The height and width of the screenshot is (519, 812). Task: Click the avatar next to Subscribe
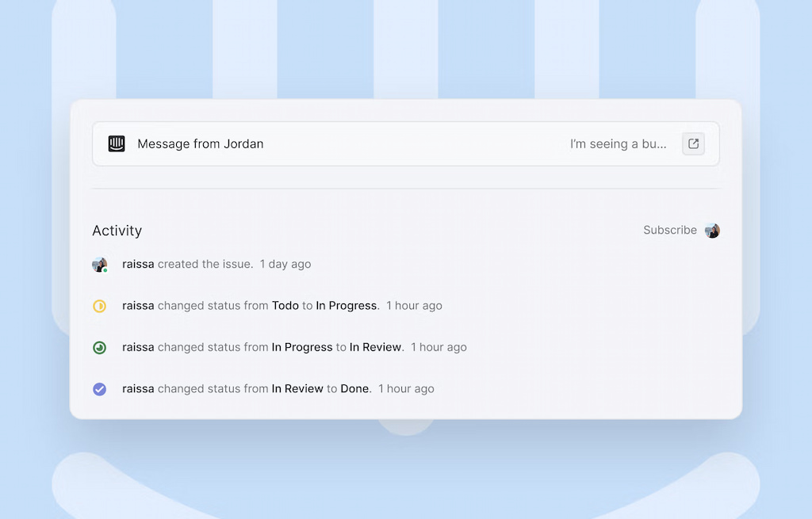[x=712, y=231]
